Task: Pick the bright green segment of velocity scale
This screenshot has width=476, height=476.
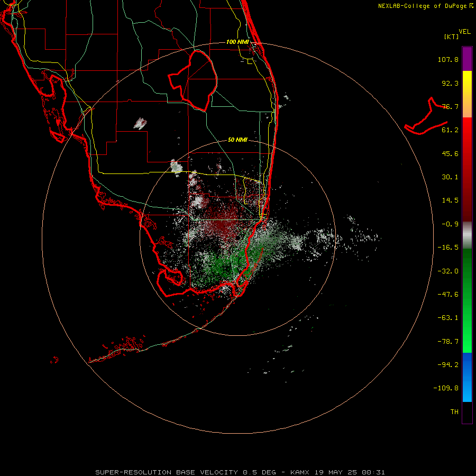Action: pos(467,300)
